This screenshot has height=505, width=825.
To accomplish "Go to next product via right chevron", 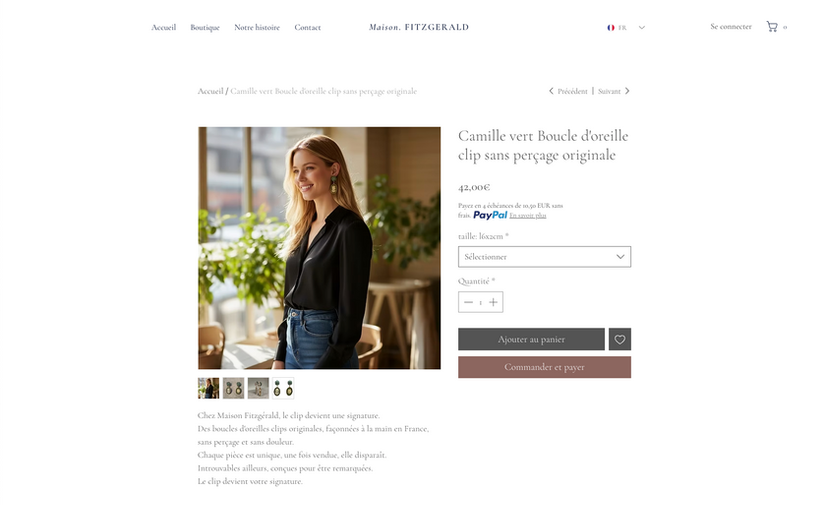I will (x=627, y=91).
